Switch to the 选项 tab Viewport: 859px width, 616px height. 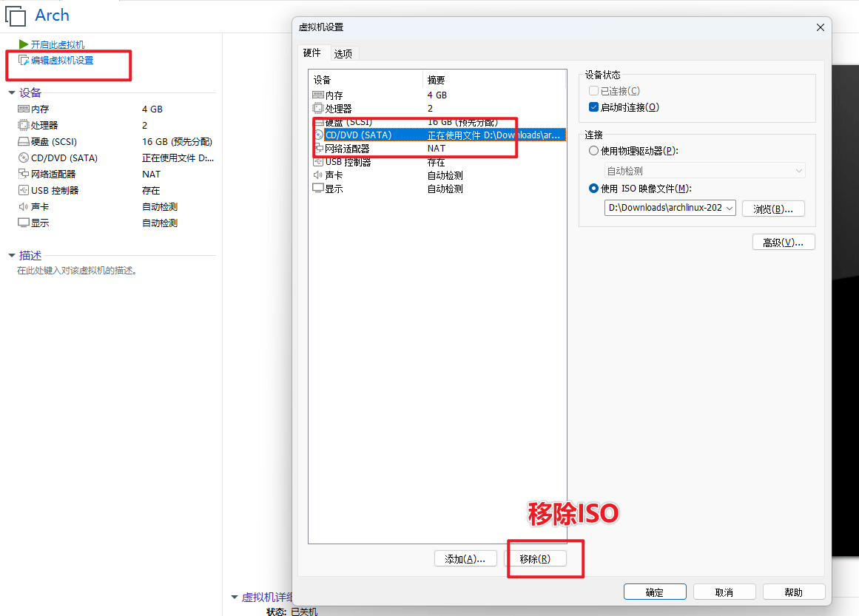coord(343,54)
